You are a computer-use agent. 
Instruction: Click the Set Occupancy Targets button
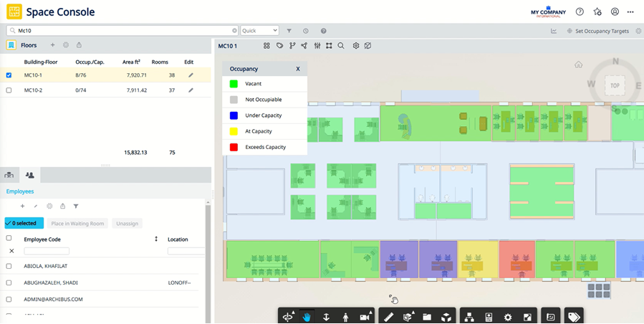[x=598, y=31]
